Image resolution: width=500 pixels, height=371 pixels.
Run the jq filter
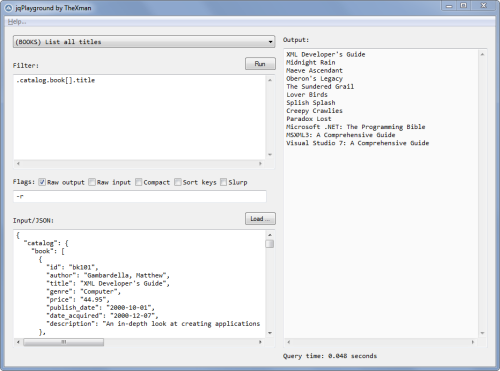[x=260, y=64]
